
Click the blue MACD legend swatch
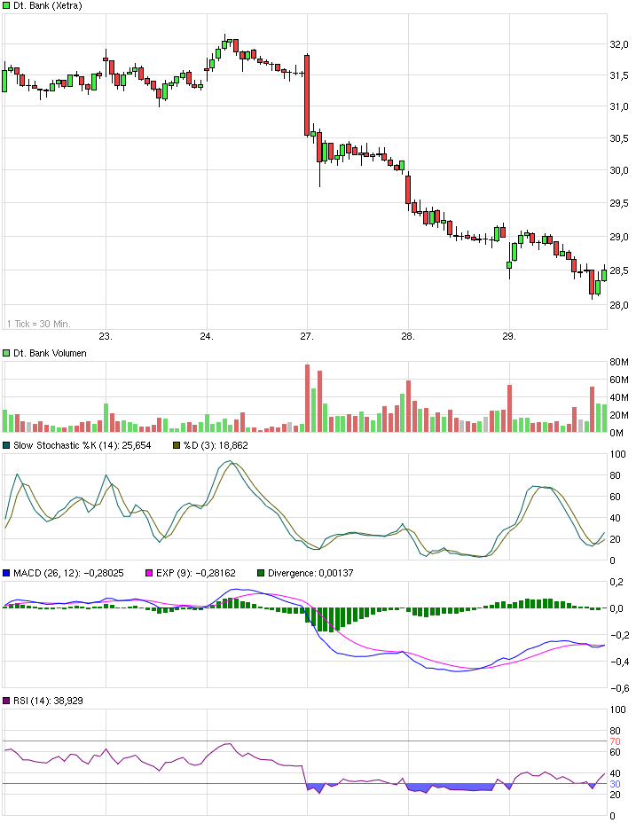6,573
